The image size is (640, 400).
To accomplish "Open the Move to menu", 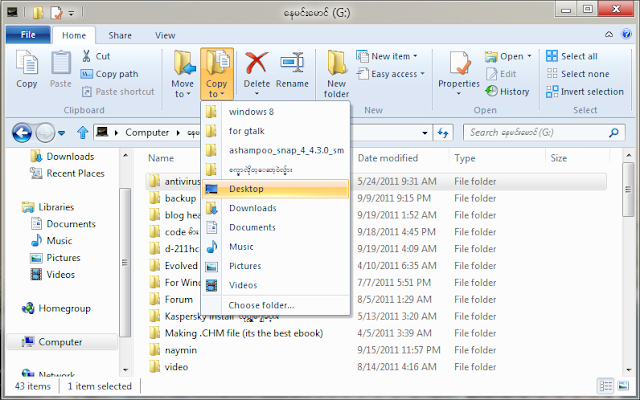I will pyautogui.click(x=182, y=74).
